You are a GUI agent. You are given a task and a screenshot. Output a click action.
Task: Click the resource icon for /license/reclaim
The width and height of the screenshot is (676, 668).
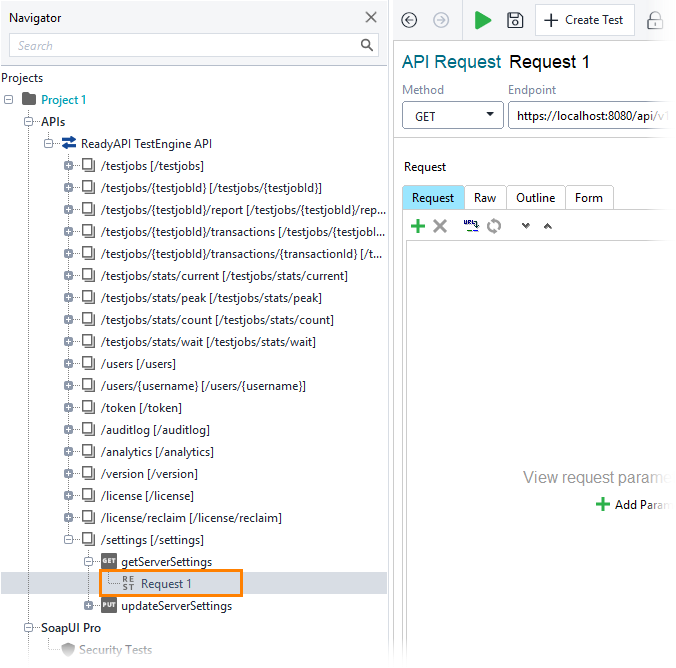click(88, 517)
